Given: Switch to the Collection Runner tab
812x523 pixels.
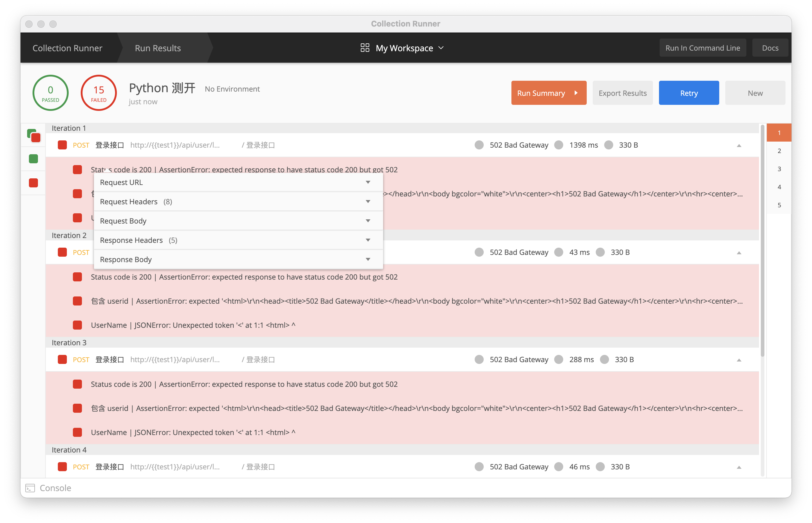Looking at the screenshot, I should (67, 48).
